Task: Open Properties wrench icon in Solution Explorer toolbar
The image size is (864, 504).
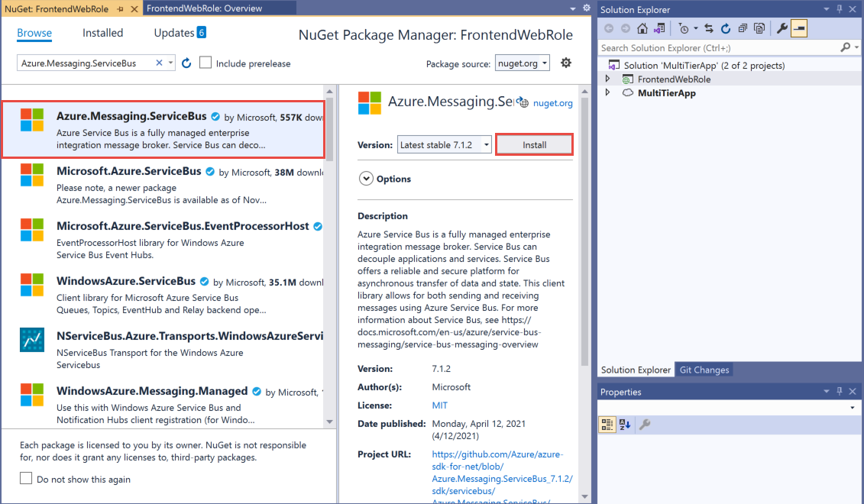Action: [782, 29]
